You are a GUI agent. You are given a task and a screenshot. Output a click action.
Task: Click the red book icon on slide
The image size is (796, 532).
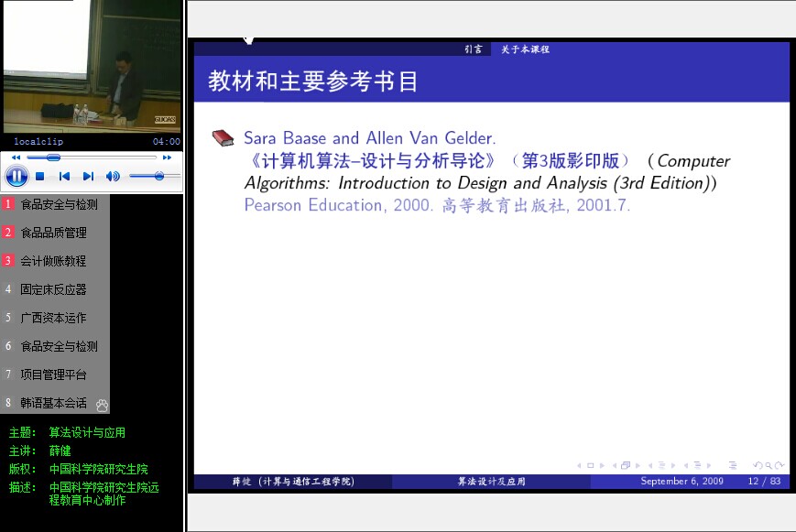click(x=223, y=137)
